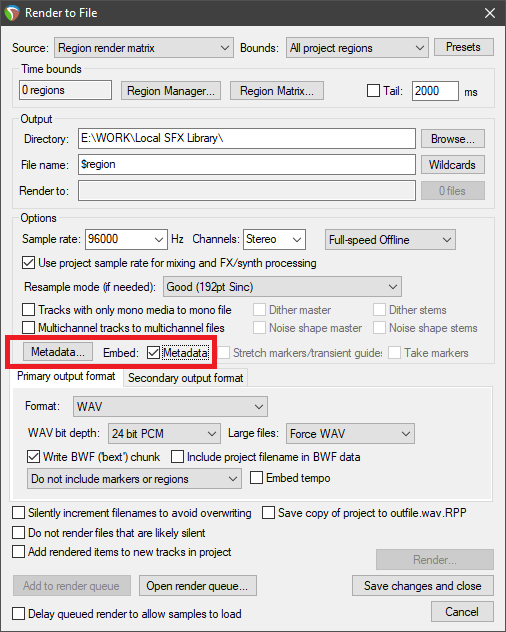The image size is (506, 632).
Task: Check Do not render files that are likely silent
Action: [19, 533]
